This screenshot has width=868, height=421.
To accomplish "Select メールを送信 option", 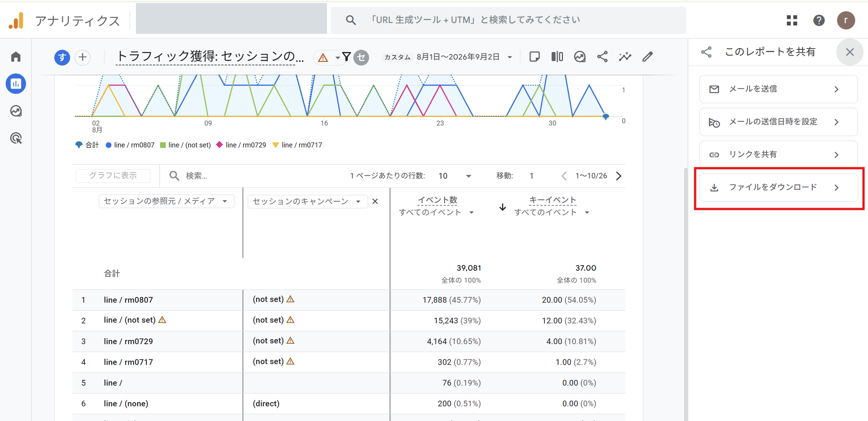I will point(778,89).
